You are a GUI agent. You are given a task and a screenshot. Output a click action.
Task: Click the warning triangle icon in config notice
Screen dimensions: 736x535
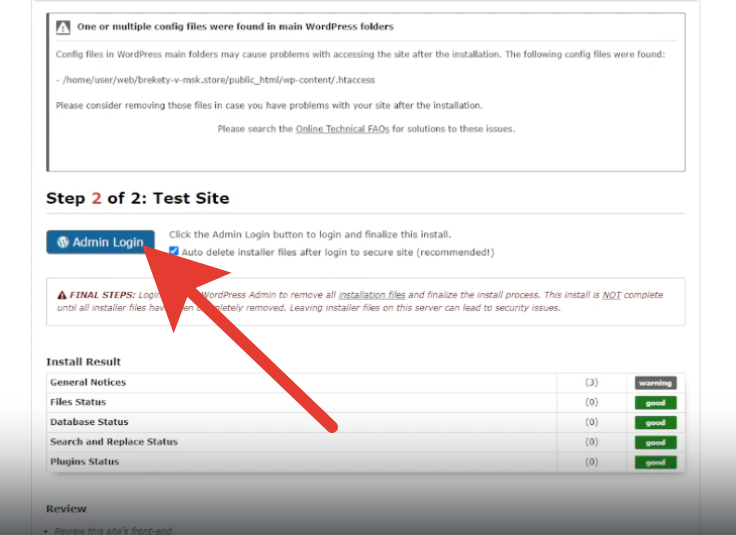point(64,27)
